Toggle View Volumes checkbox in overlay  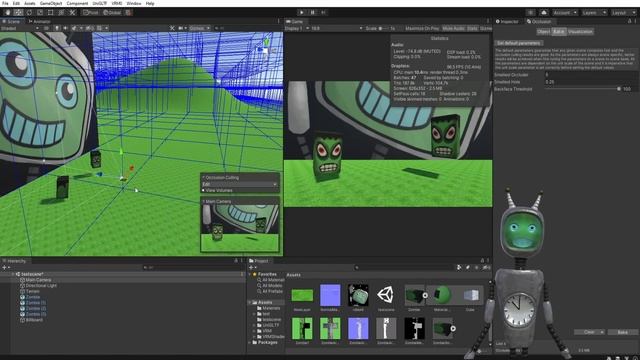tap(203, 190)
